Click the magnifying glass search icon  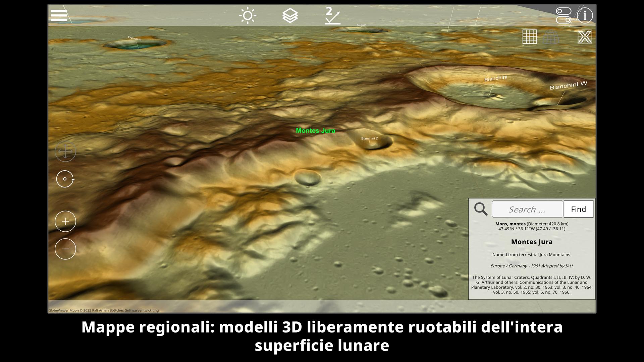coord(480,209)
